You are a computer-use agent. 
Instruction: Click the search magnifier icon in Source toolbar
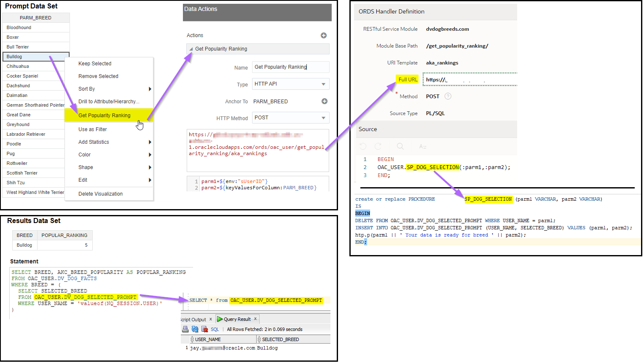pos(400,146)
